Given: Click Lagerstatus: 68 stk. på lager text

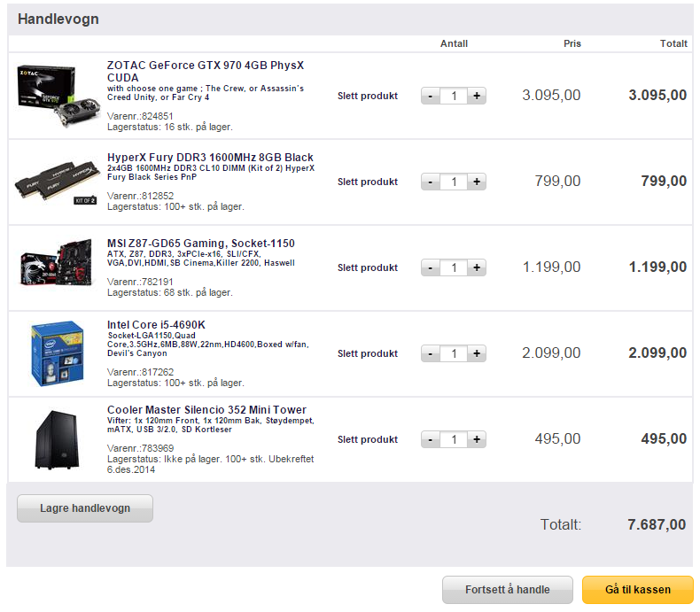Looking at the screenshot, I should (x=170, y=293).
